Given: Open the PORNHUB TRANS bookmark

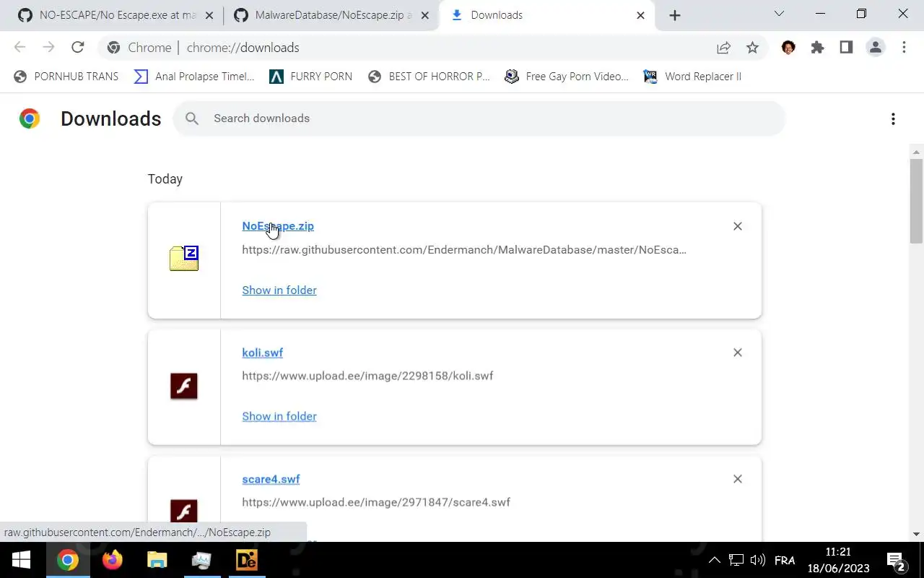Looking at the screenshot, I should [66, 77].
